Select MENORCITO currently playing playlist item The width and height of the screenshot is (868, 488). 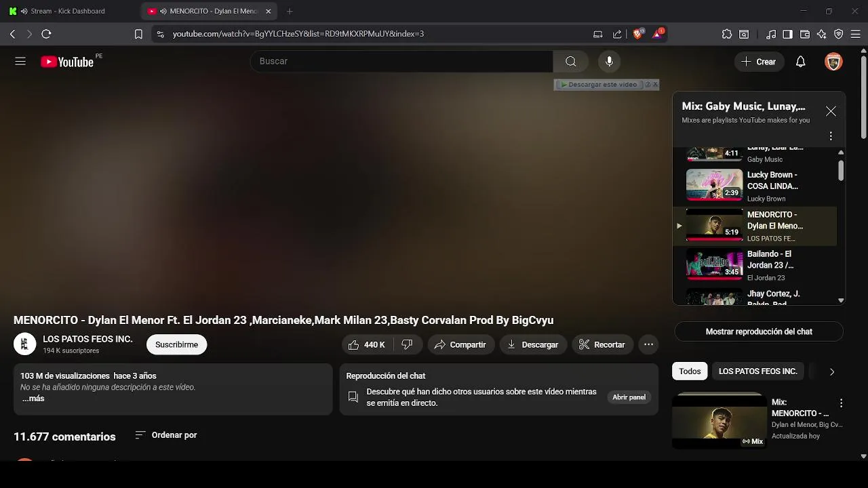755,226
